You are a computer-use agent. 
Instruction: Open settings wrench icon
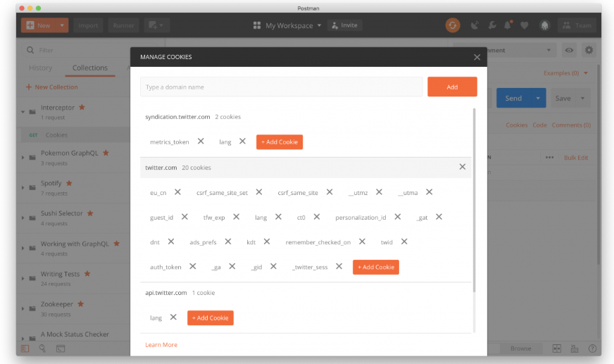click(x=492, y=25)
